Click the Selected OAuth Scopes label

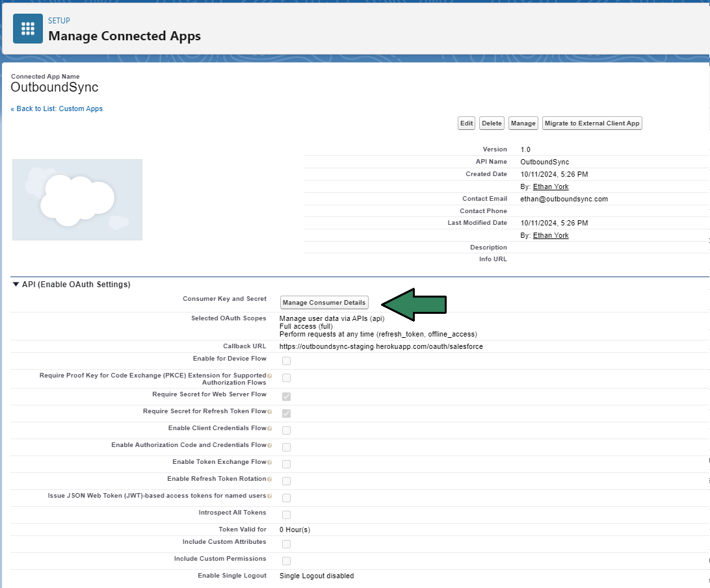click(229, 318)
